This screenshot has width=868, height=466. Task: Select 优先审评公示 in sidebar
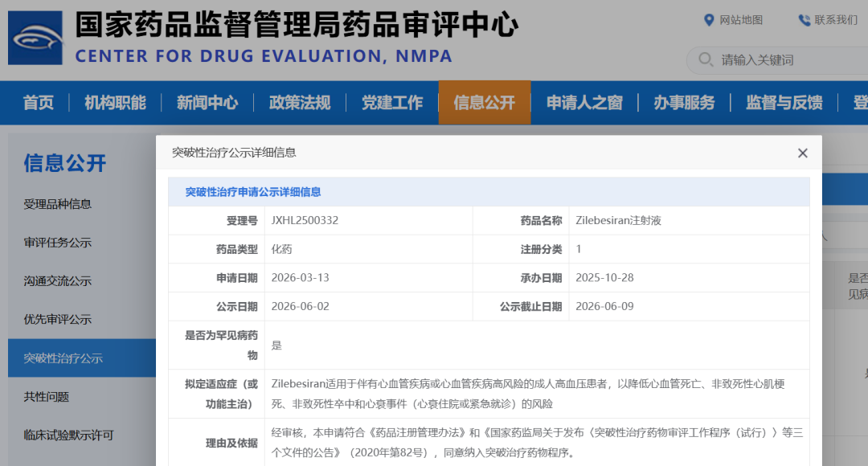[x=58, y=319]
